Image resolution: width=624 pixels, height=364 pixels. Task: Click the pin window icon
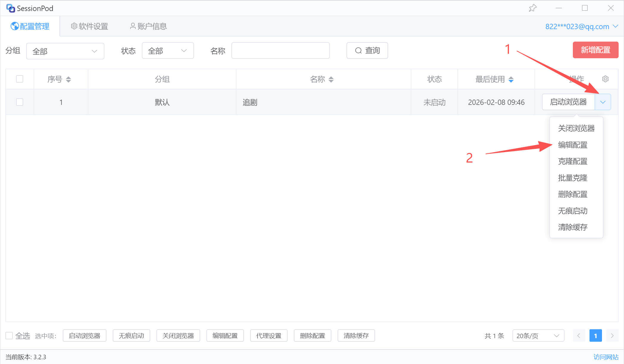click(x=532, y=8)
